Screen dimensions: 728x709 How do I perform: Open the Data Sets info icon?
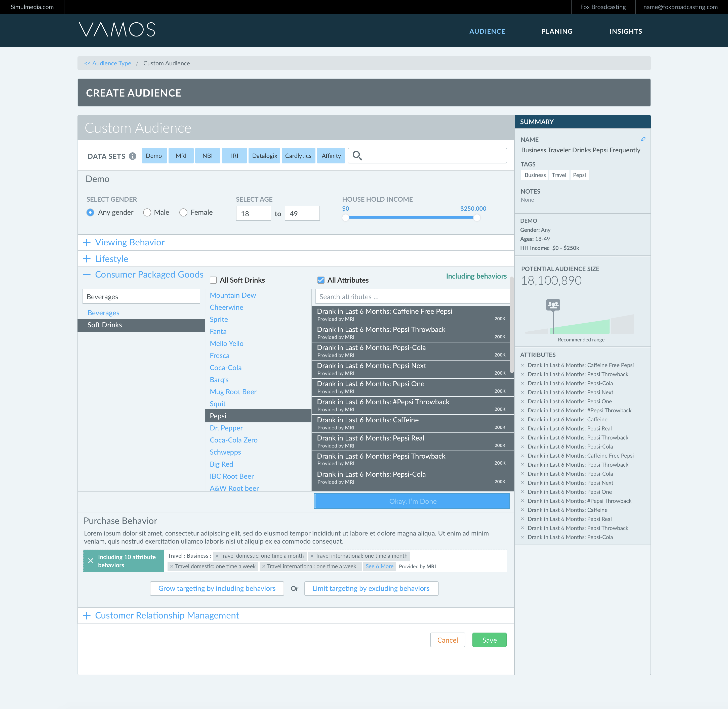pos(132,156)
